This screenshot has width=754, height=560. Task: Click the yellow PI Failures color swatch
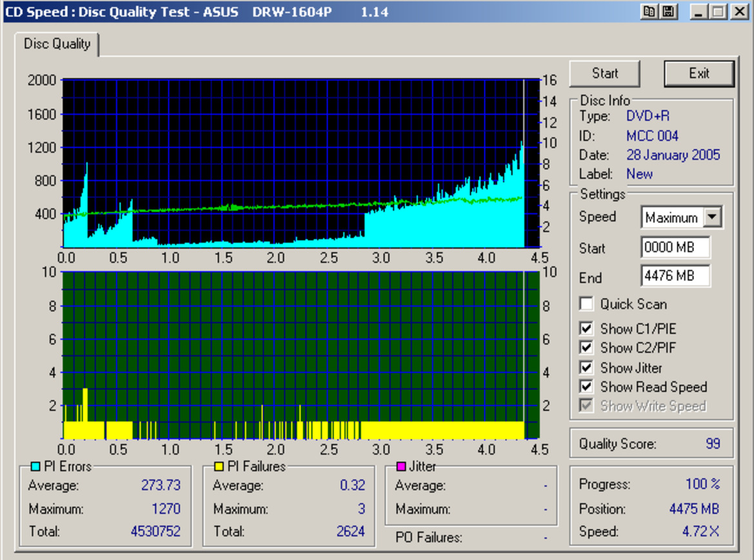[x=219, y=466]
